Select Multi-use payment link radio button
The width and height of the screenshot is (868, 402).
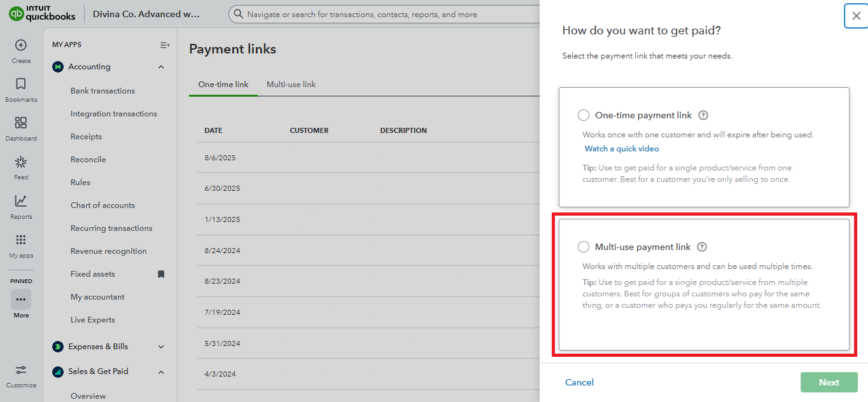(x=584, y=247)
